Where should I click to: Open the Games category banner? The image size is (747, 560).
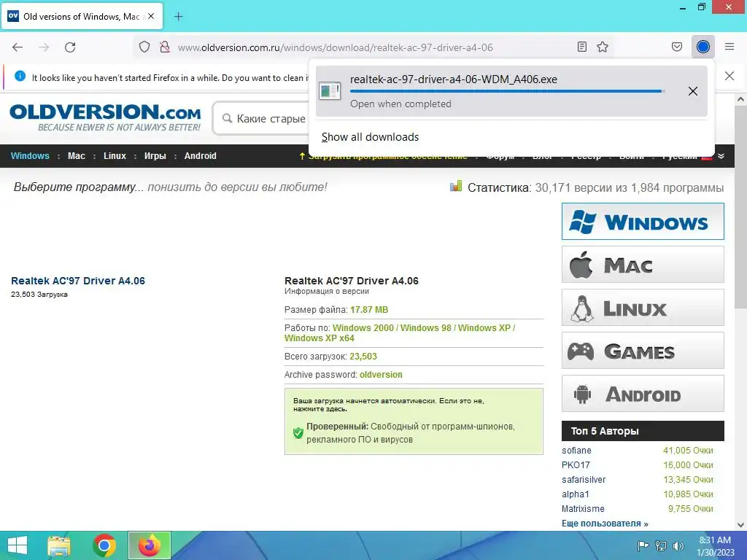[x=643, y=351]
